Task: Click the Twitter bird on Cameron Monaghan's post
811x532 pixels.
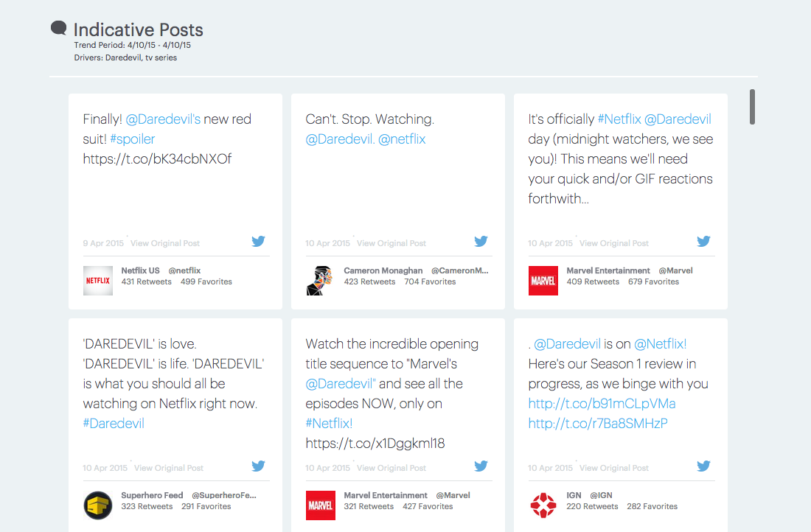Action: tap(481, 242)
